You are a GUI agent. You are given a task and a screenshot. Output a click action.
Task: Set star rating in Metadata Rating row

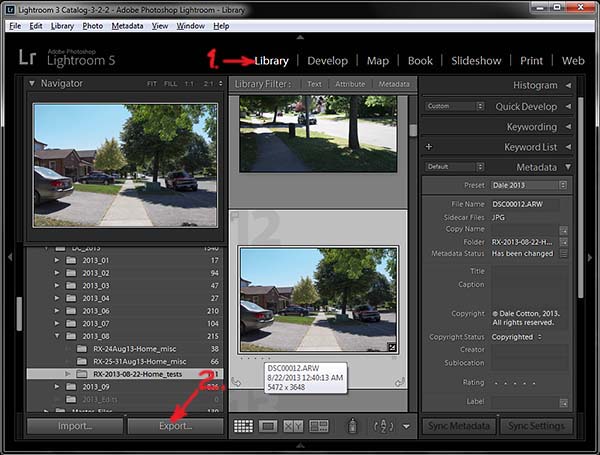[515, 383]
